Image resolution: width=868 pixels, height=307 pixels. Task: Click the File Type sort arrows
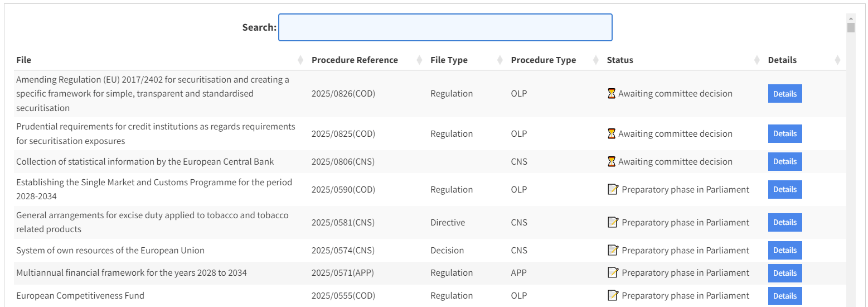click(x=500, y=60)
